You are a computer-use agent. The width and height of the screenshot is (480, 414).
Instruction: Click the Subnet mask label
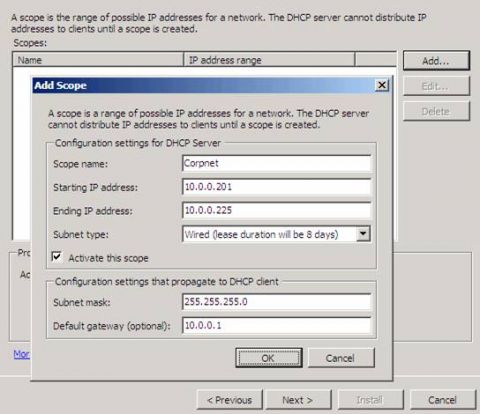(x=82, y=302)
